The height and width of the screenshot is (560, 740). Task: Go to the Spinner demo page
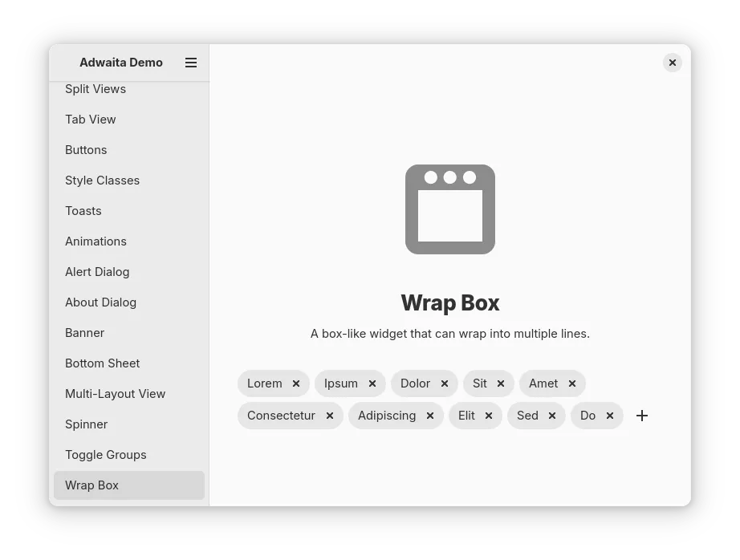tap(87, 424)
